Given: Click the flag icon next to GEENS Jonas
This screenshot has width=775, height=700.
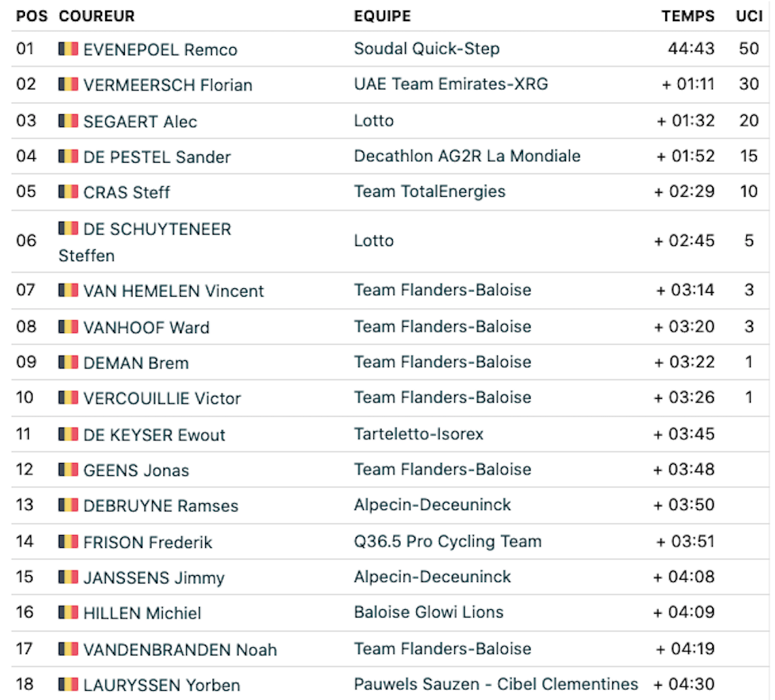Looking at the screenshot, I should 68,469.
